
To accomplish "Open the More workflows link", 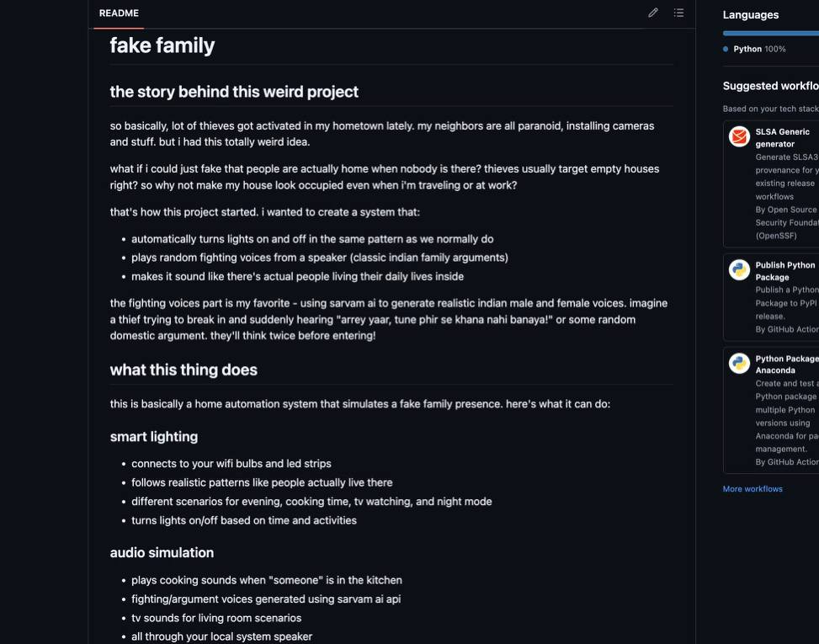I will click(x=753, y=489).
